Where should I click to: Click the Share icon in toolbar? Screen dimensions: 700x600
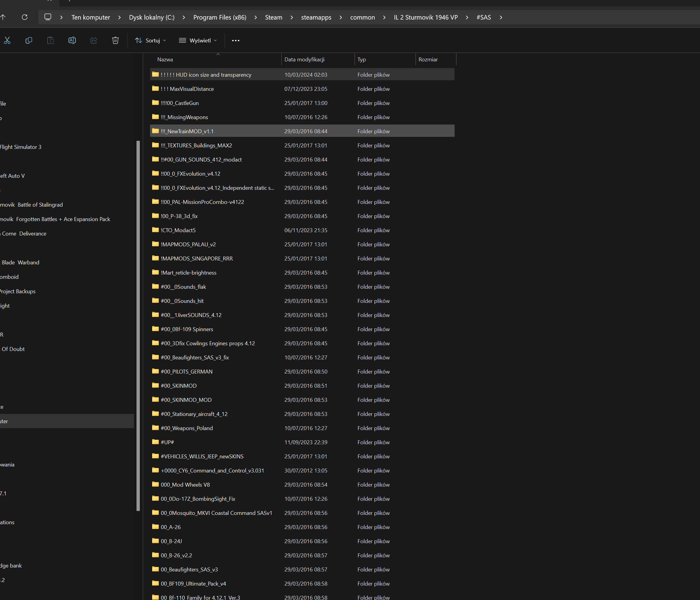coord(94,41)
